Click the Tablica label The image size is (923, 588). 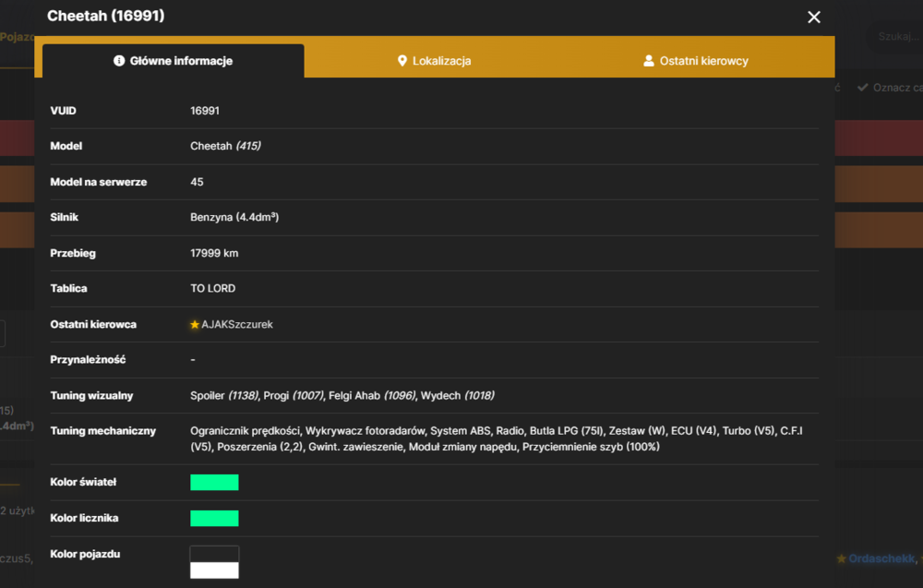[68, 288]
